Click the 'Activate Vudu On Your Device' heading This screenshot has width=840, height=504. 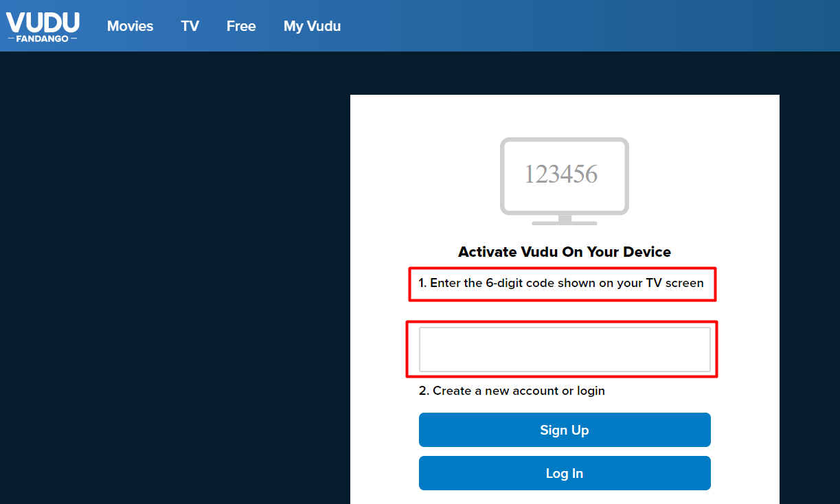(565, 252)
